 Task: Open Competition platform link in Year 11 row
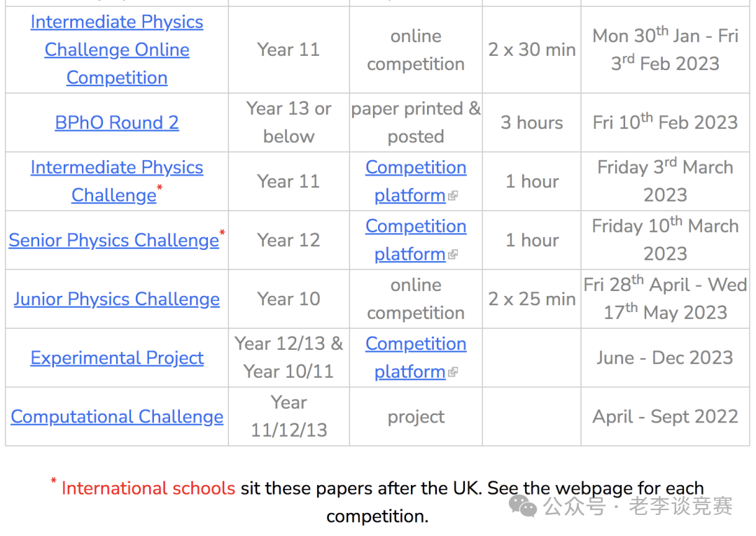click(x=416, y=181)
